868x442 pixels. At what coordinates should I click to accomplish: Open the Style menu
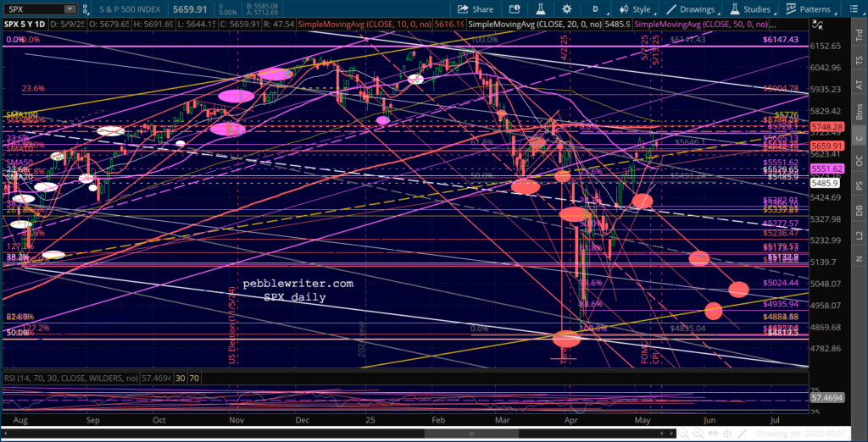click(x=635, y=9)
